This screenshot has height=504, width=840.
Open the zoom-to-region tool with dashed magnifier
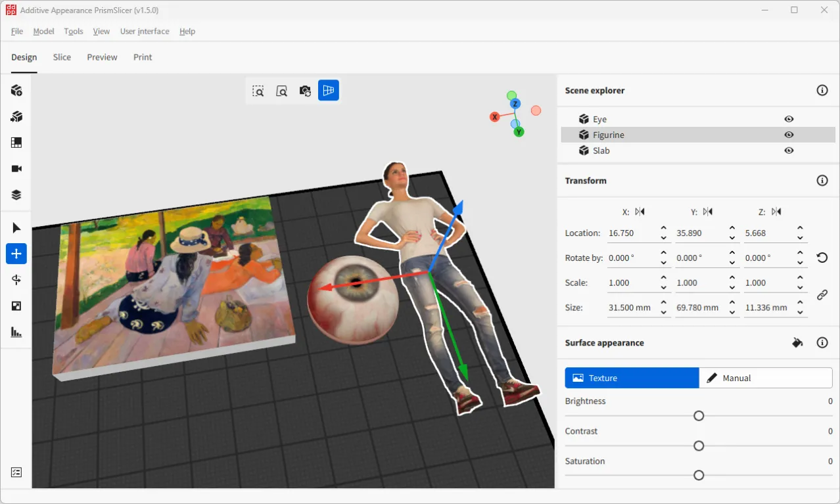pyautogui.click(x=258, y=91)
